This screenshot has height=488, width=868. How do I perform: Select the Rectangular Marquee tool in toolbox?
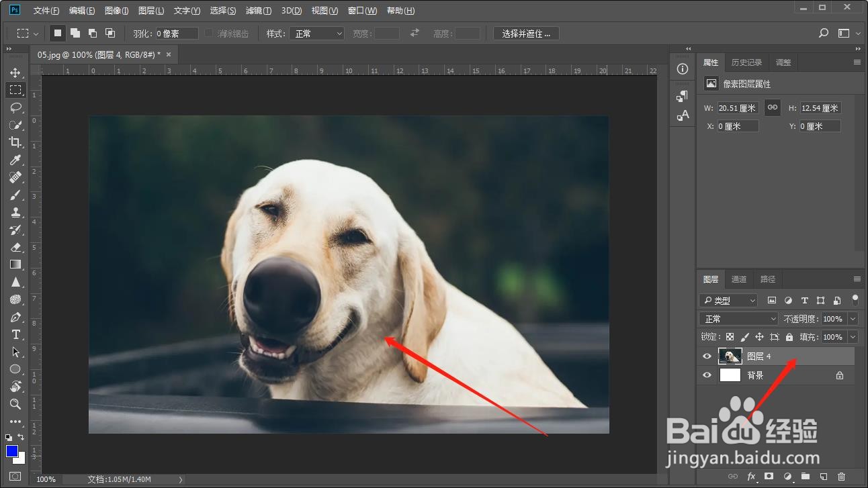pyautogui.click(x=15, y=90)
